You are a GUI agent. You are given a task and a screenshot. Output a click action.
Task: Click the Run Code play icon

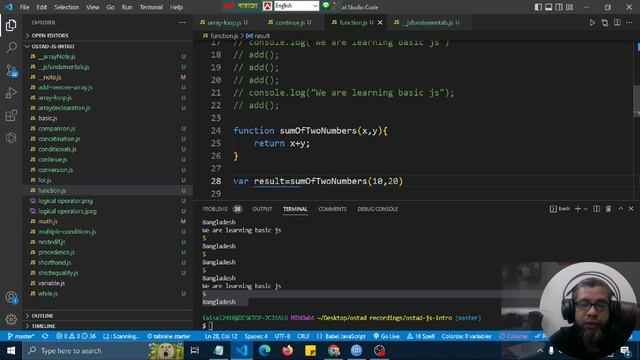click(x=592, y=23)
